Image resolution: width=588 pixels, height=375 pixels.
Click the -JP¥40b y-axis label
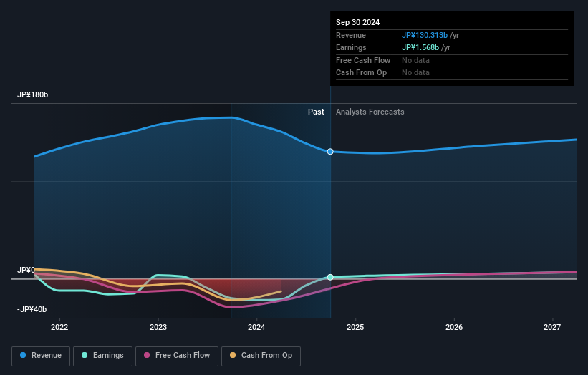32,309
